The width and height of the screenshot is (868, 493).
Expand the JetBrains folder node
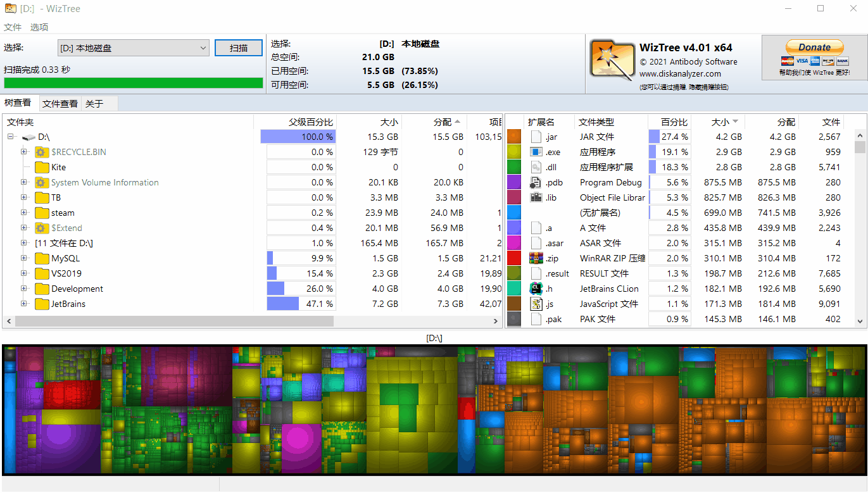(24, 304)
